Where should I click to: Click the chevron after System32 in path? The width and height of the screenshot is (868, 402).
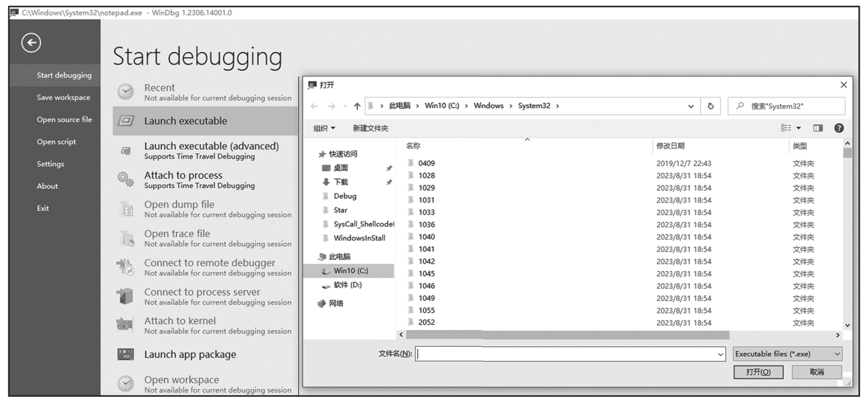pos(558,106)
